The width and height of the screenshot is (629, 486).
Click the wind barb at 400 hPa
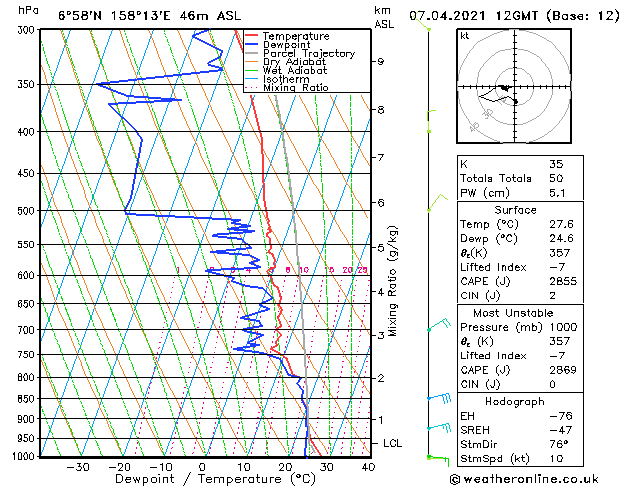[432, 121]
